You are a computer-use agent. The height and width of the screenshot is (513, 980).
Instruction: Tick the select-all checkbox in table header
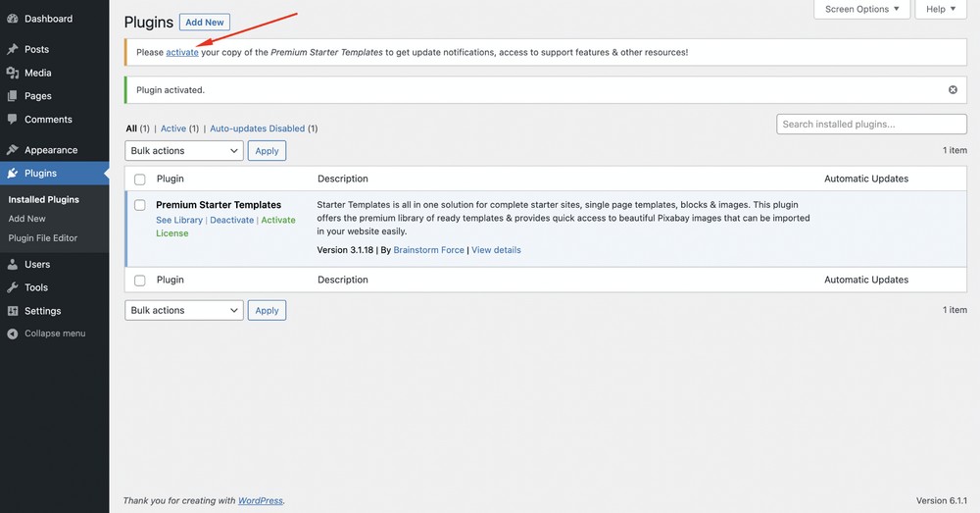(140, 179)
